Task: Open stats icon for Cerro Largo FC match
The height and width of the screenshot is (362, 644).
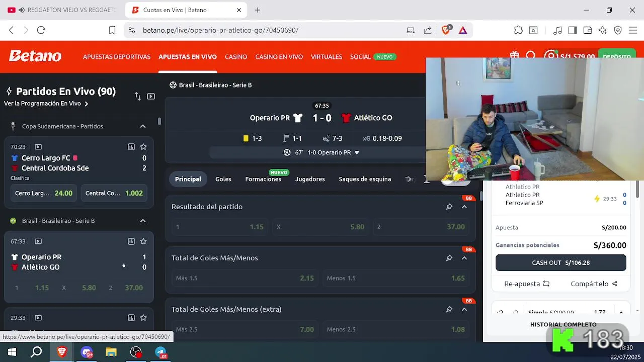Action: (131, 147)
